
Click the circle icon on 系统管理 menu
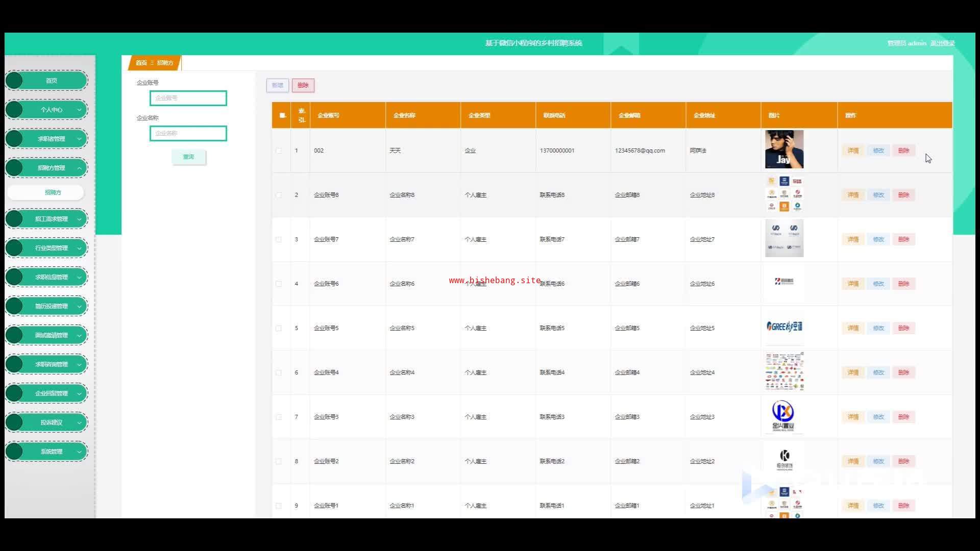point(14,452)
